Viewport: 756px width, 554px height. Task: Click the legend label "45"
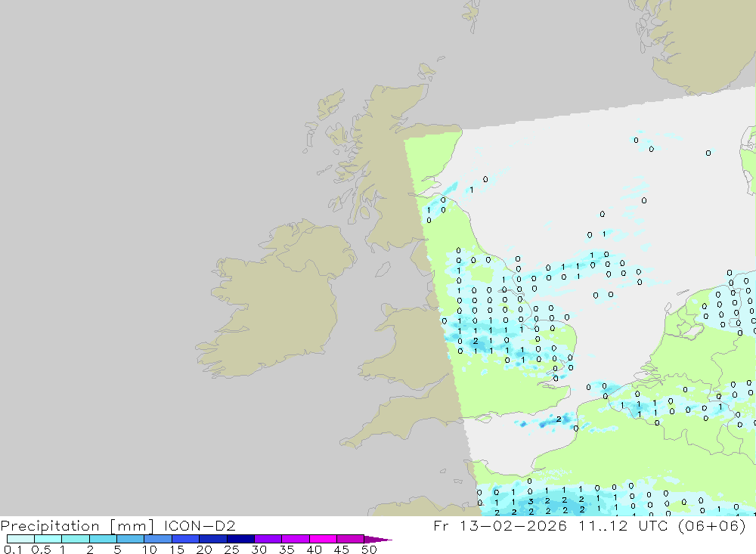pyautogui.click(x=342, y=549)
